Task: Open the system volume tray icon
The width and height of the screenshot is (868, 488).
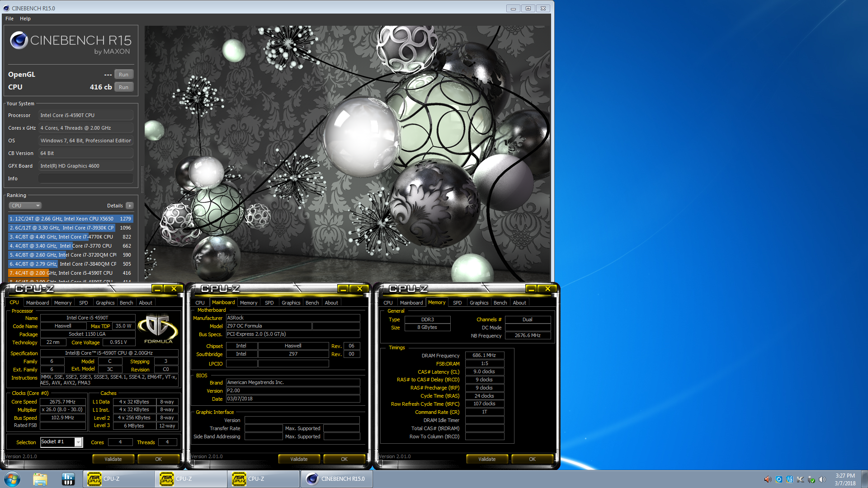Action: [822, 479]
